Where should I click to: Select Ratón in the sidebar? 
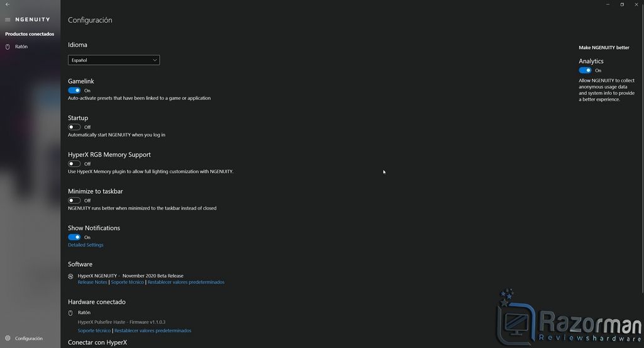21,47
